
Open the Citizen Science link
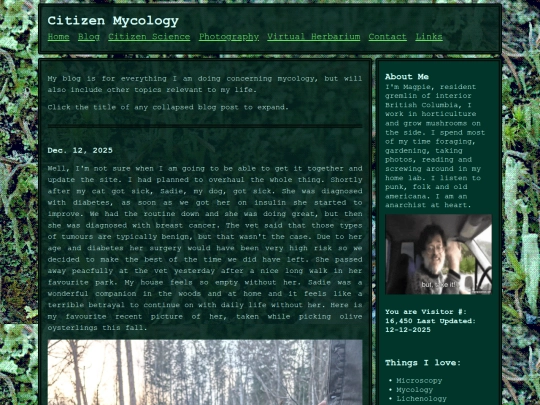pos(149,37)
